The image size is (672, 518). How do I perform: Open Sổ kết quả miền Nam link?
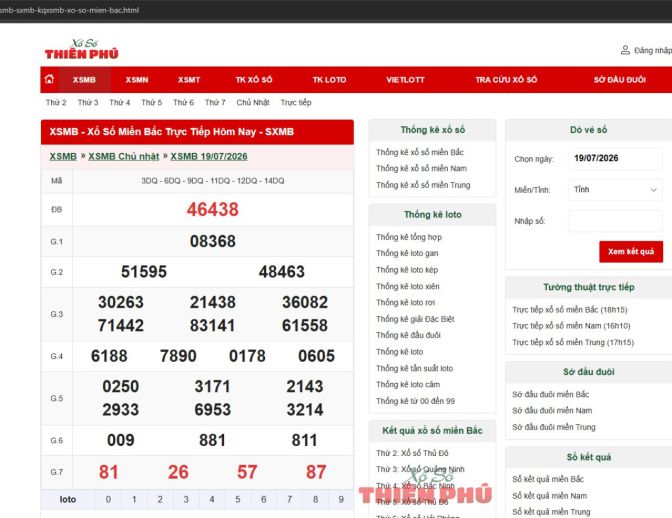point(549,496)
